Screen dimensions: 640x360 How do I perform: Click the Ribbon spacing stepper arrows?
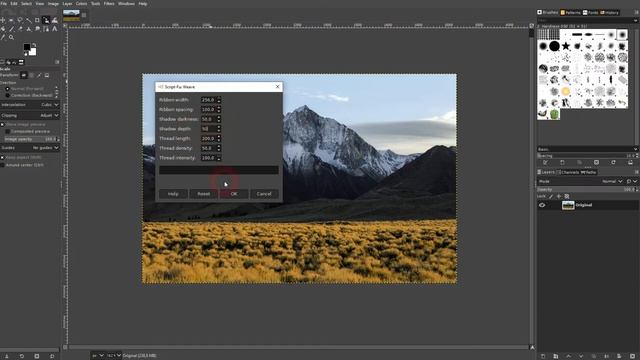tap(219, 109)
